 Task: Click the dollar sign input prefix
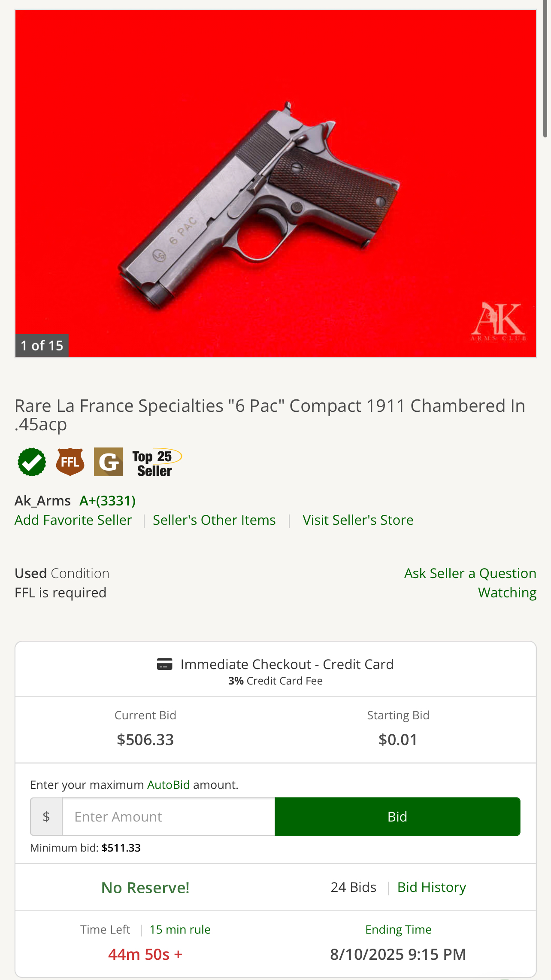coord(46,816)
